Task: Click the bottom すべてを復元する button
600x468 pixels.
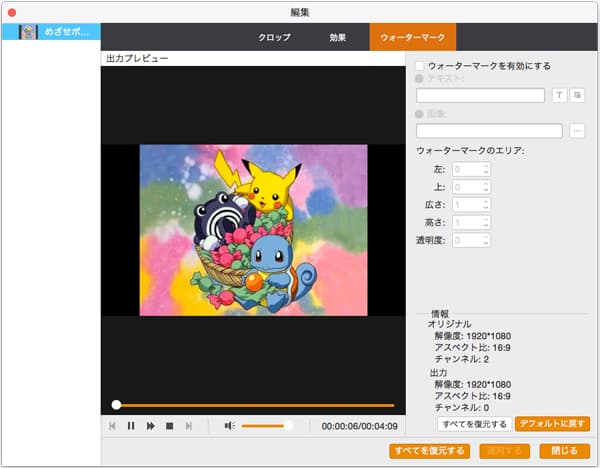Action: click(x=429, y=451)
